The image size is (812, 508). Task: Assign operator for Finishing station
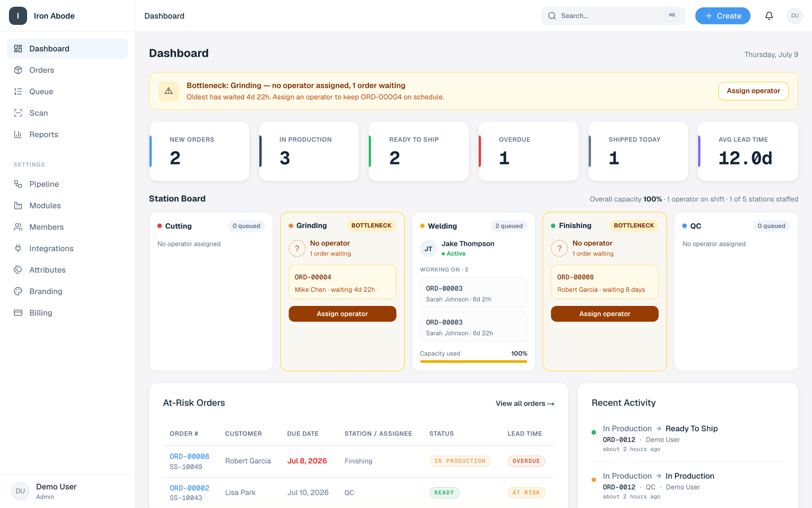605,314
